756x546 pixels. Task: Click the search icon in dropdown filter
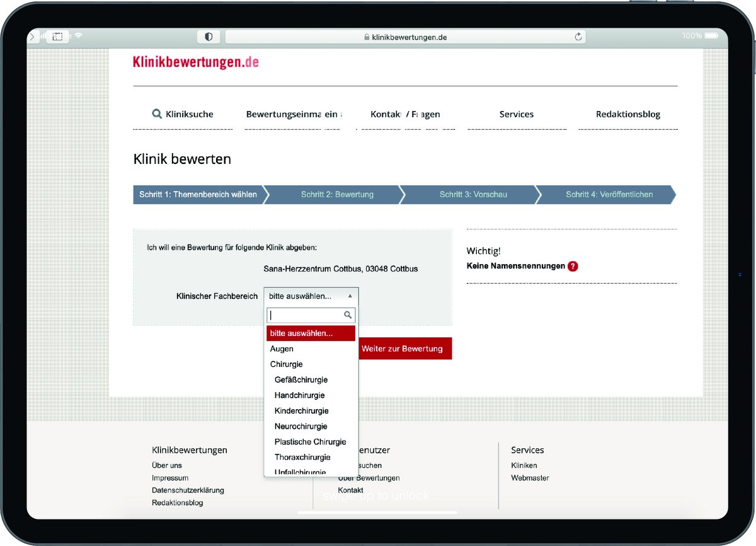tap(347, 315)
